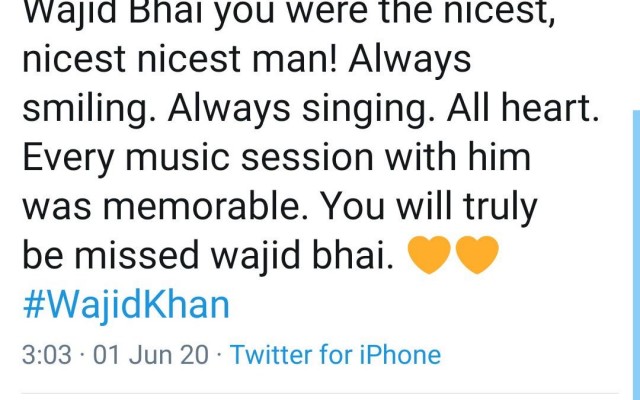The width and height of the screenshot is (640, 400).
Task: Click the word "iPhone" in the source label
Action: [x=400, y=354]
